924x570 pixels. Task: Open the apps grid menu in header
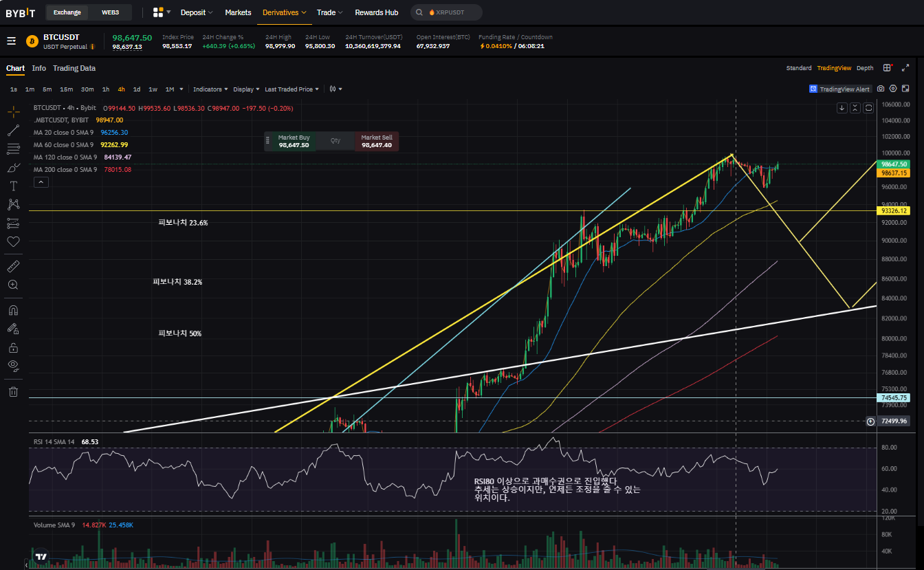coord(158,12)
